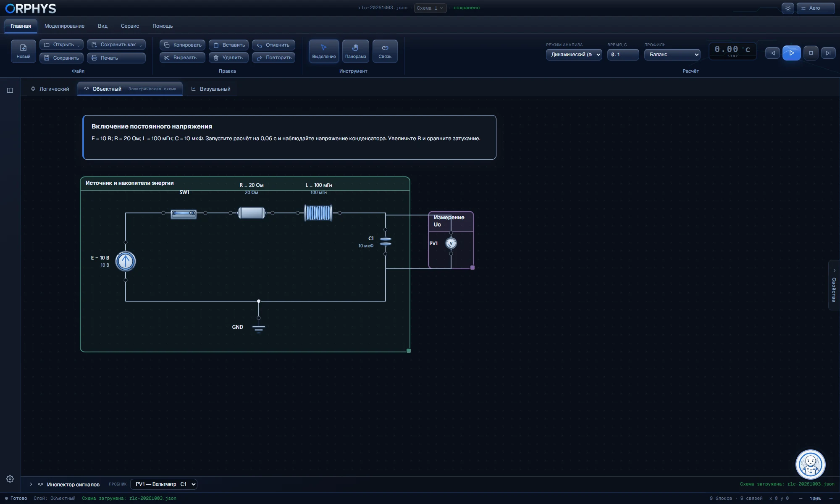Open the probe dropdown PV1 — Вольтметр · C1
Screen dimensions: 840x504
164,484
